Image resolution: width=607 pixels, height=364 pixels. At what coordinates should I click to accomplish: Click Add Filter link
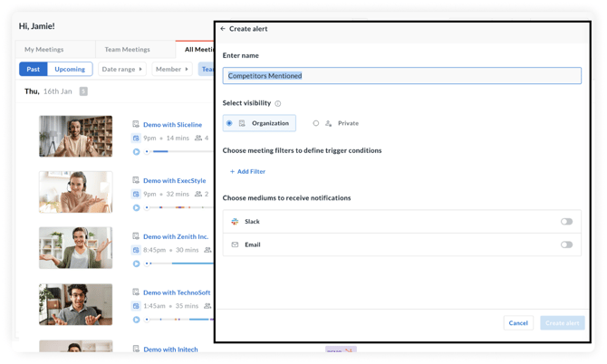tap(247, 171)
